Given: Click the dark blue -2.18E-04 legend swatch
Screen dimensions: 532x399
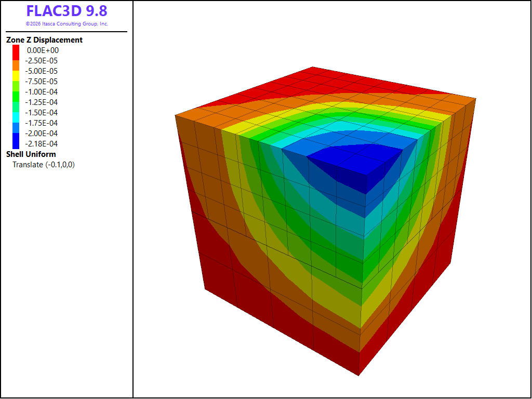Looking at the screenshot, I should point(16,141).
